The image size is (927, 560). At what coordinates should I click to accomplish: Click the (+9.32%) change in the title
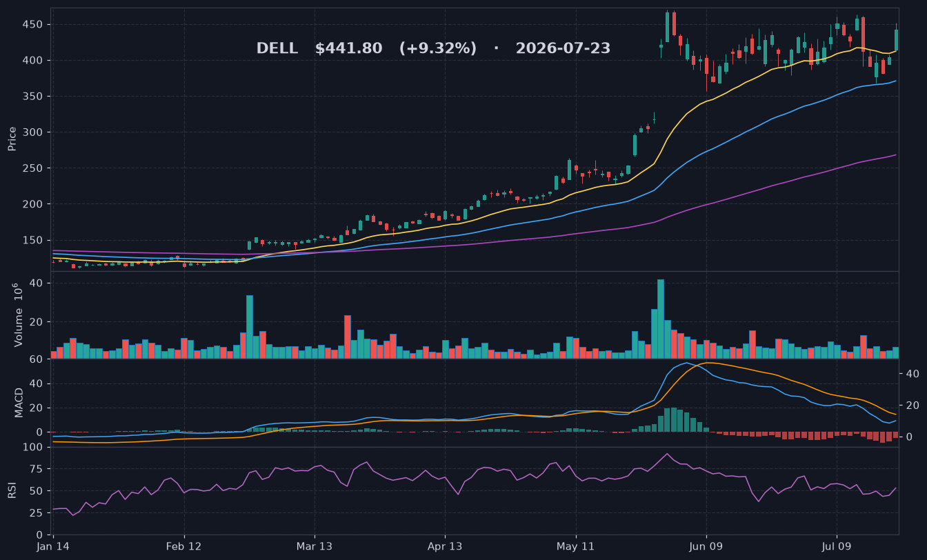click(x=438, y=48)
